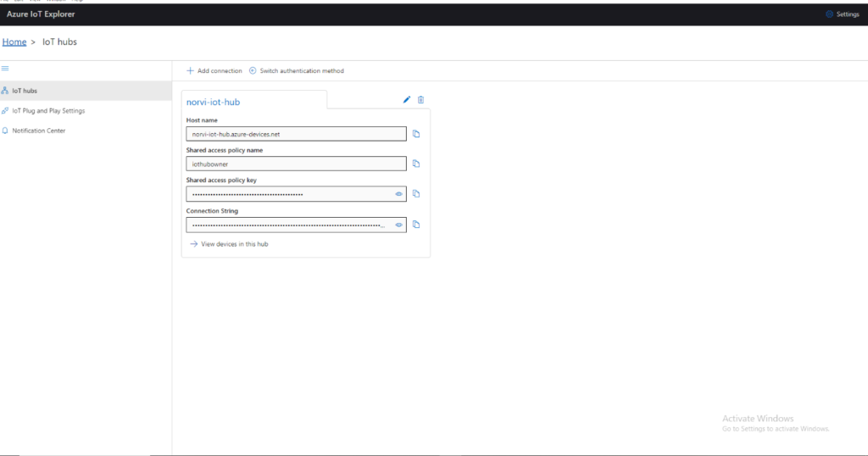Copy the Host name value
This screenshot has width=868, height=456.
click(416, 134)
